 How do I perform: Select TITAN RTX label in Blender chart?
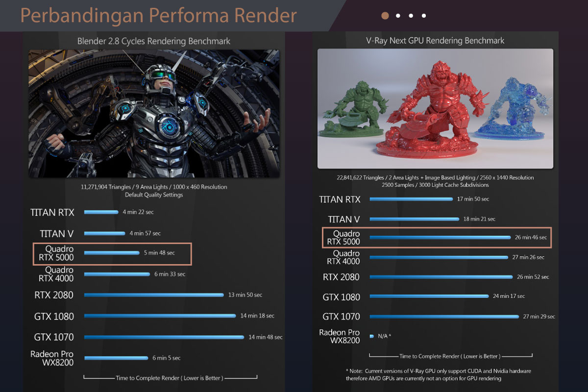click(x=52, y=213)
